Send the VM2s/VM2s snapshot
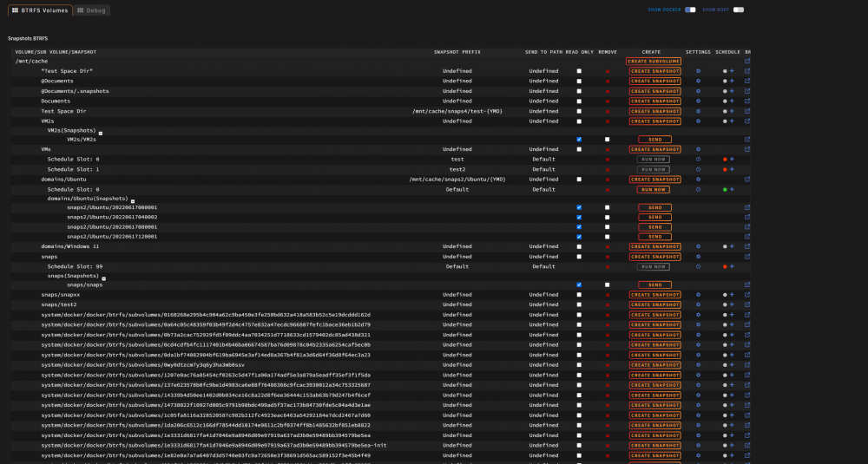Viewport: 868px width, 464px height. 654,140
